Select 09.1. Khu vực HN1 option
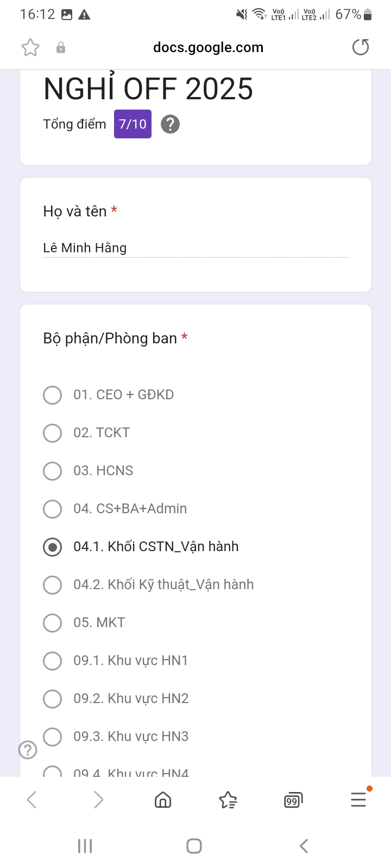The image size is (391, 868). [53, 661]
